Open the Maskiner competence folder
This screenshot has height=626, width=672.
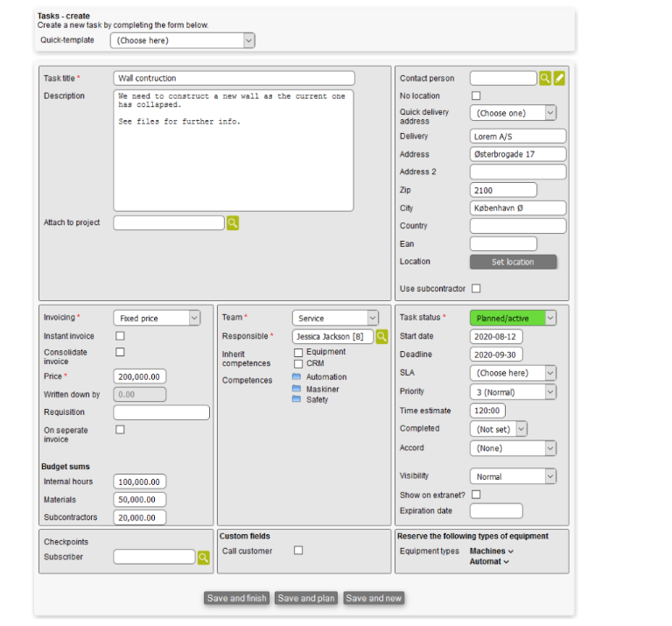(x=297, y=389)
